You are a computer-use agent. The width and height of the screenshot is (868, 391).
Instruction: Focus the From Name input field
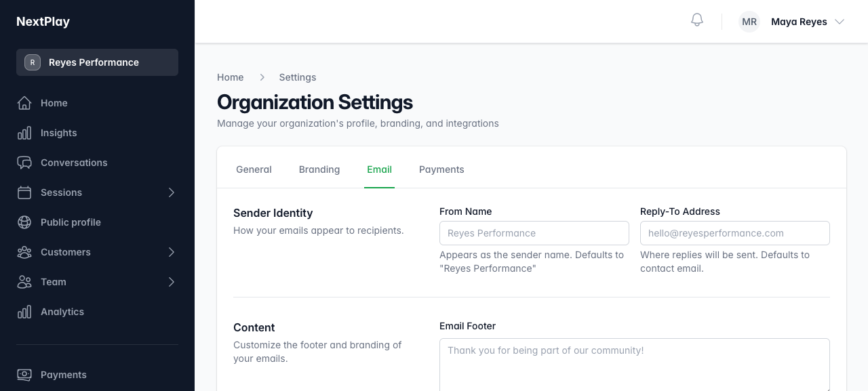(534, 233)
